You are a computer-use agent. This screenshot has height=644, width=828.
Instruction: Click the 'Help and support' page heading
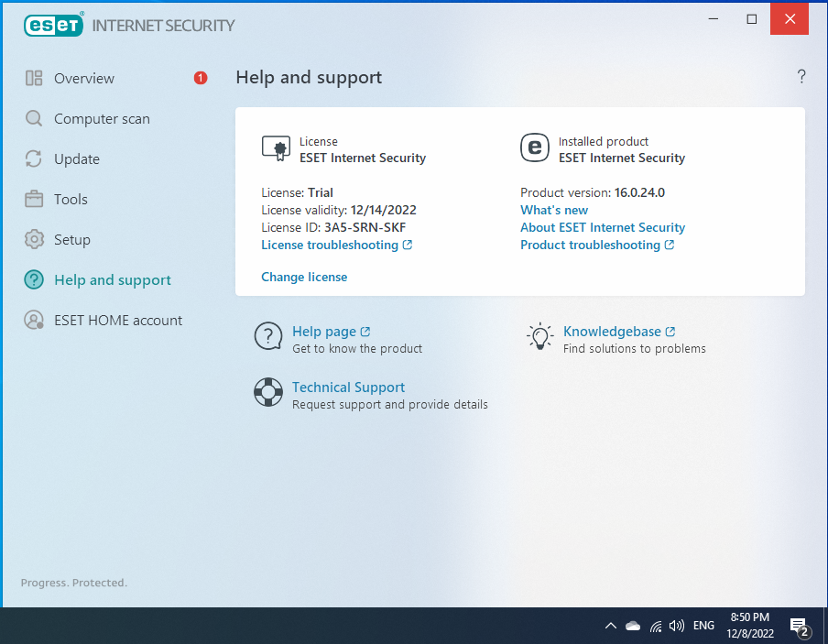(309, 77)
